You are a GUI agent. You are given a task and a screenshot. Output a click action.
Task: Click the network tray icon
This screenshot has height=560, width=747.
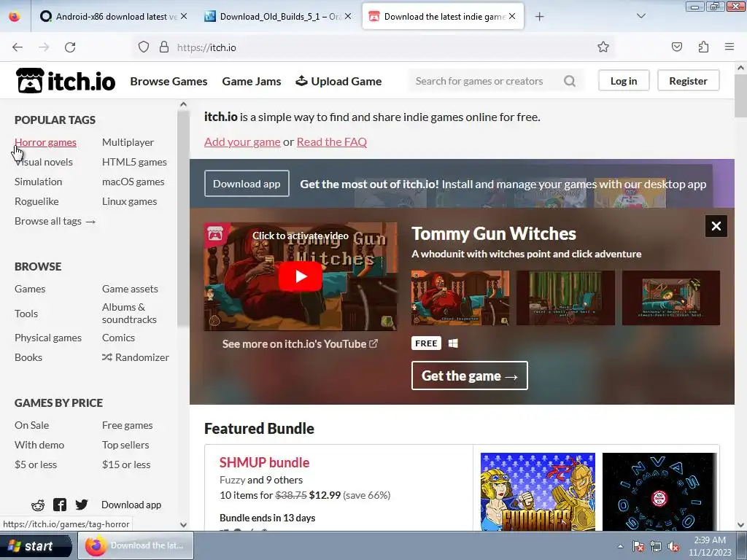coord(656,546)
